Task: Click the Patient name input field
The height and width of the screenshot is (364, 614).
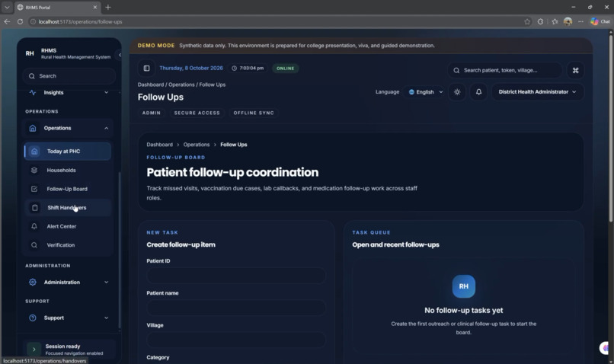Action: pos(236,308)
